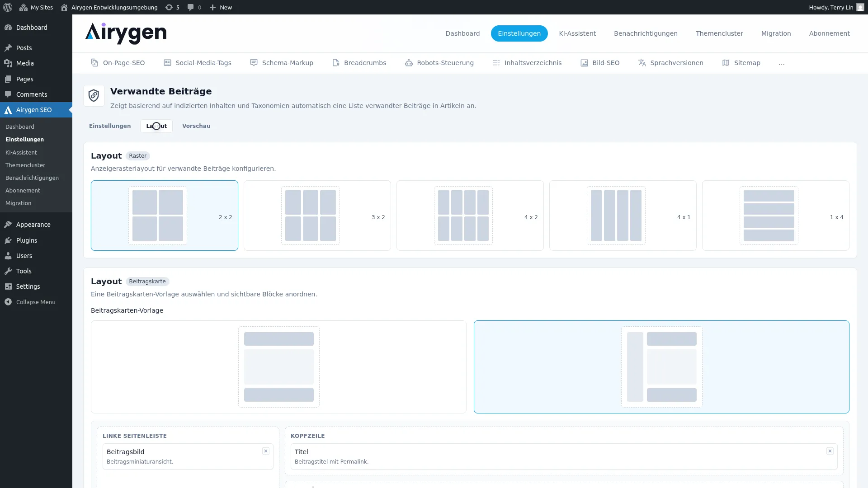The width and height of the screenshot is (868, 488).
Task: Expand the more modules ellipsis
Action: pyautogui.click(x=781, y=63)
